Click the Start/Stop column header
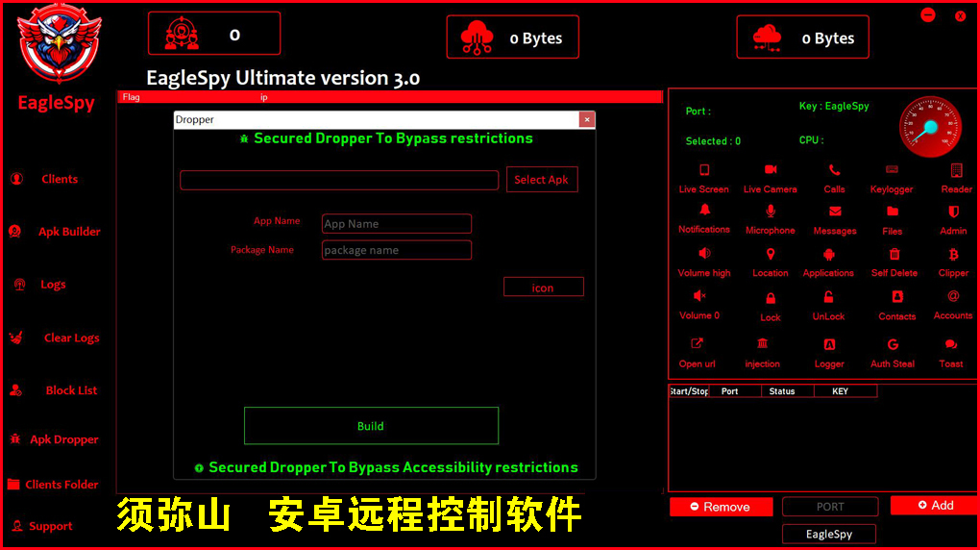Screen dimensions: 980x550 [689, 391]
